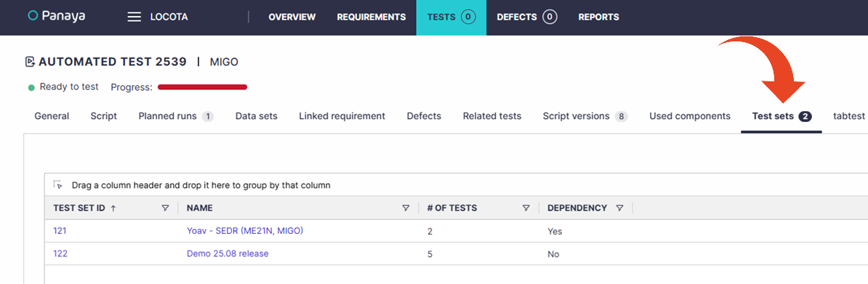Sort by the NAME column header
Viewport: 868px width, 284px height.
tap(200, 208)
